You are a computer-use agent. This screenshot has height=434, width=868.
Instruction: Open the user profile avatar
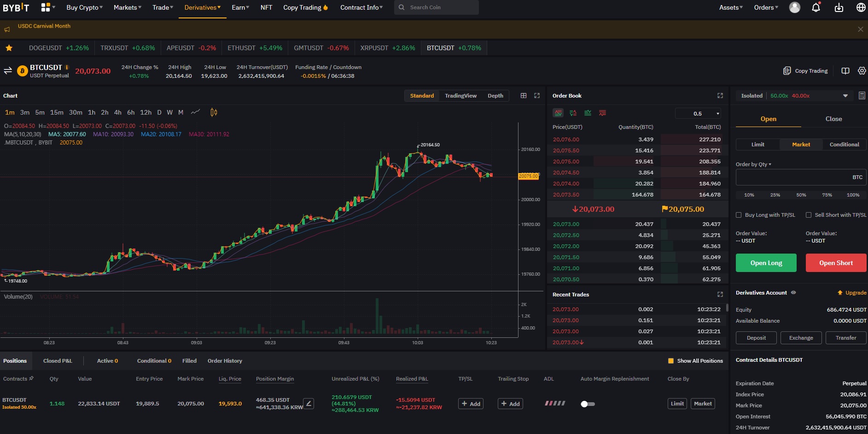pos(795,7)
